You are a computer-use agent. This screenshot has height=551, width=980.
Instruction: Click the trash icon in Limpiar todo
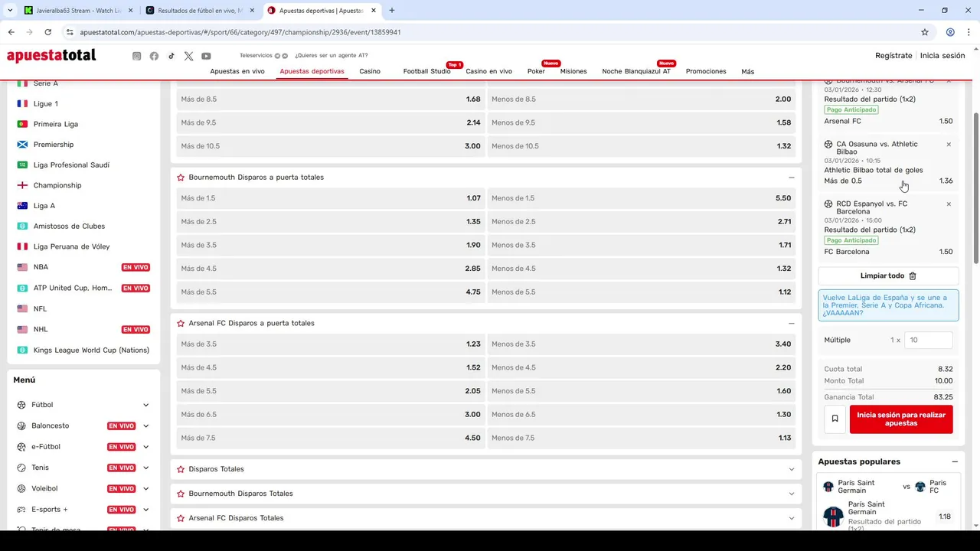[913, 275]
